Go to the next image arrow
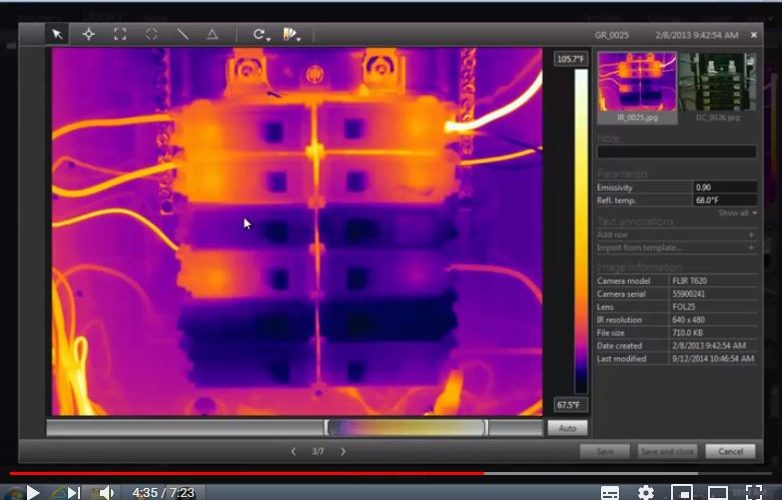This screenshot has width=782, height=500. [x=343, y=452]
